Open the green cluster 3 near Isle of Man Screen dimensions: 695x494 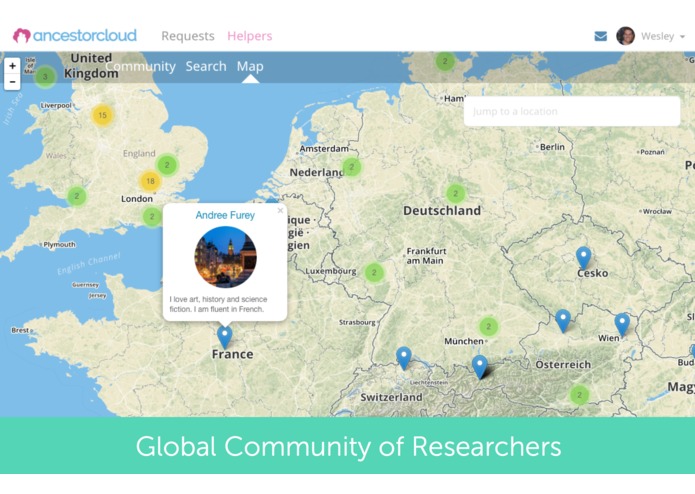click(45, 77)
